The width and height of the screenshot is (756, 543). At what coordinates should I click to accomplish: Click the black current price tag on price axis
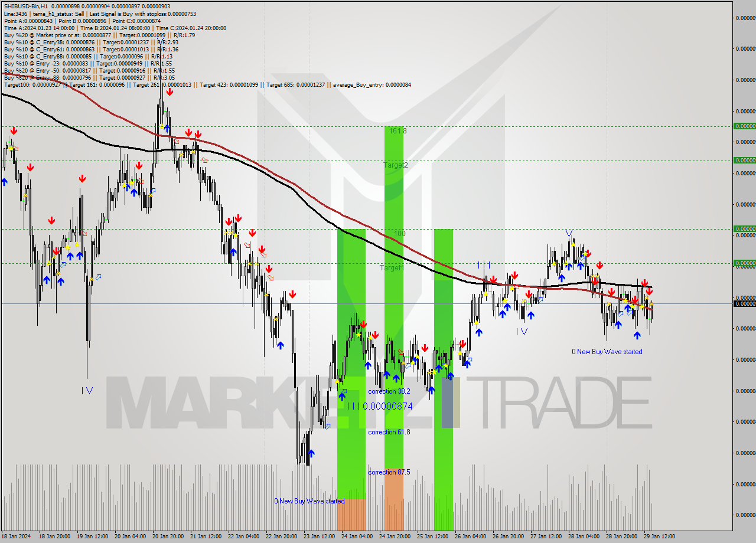744,303
